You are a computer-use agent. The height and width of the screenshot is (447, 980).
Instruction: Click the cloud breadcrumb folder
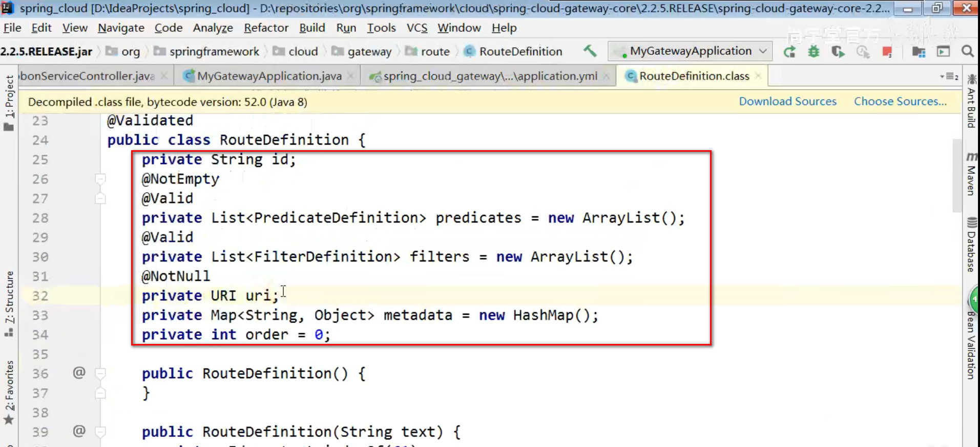click(x=296, y=51)
